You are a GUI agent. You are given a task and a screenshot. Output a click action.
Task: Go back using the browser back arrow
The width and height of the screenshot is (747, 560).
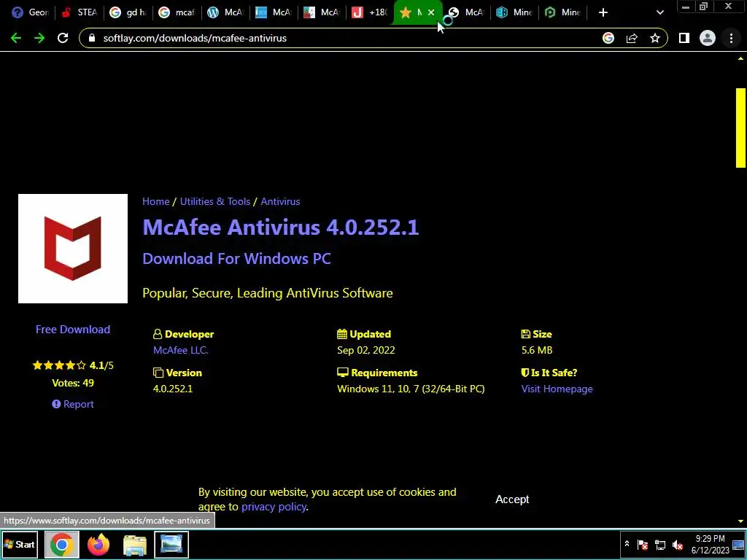click(x=16, y=38)
